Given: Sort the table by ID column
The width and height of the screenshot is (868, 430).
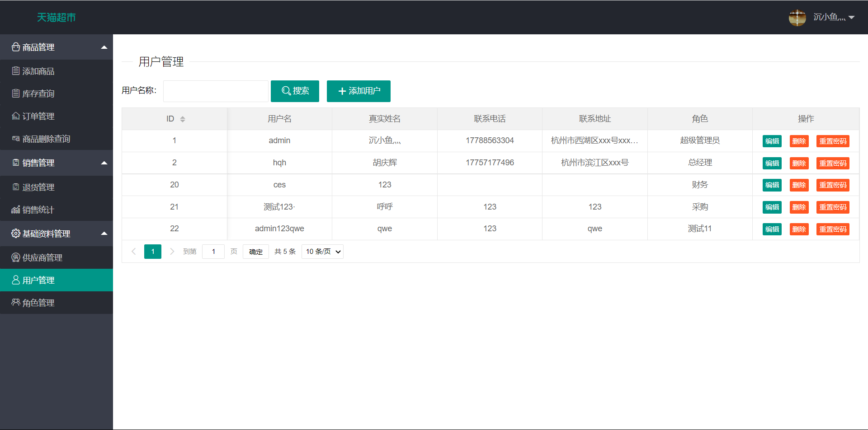Looking at the screenshot, I should pyautogui.click(x=182, y=119).
